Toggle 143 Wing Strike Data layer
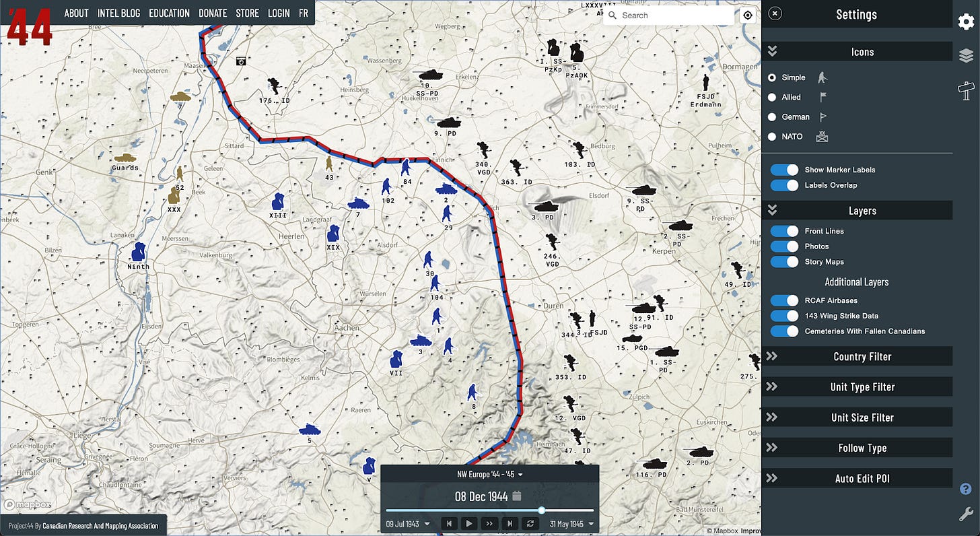This screenshot has height=536, width=980. tap(784, 316)
